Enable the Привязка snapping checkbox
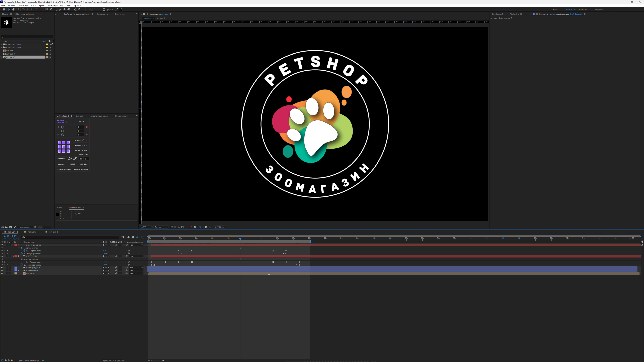 pyautogui.click(x=104, y=9)
